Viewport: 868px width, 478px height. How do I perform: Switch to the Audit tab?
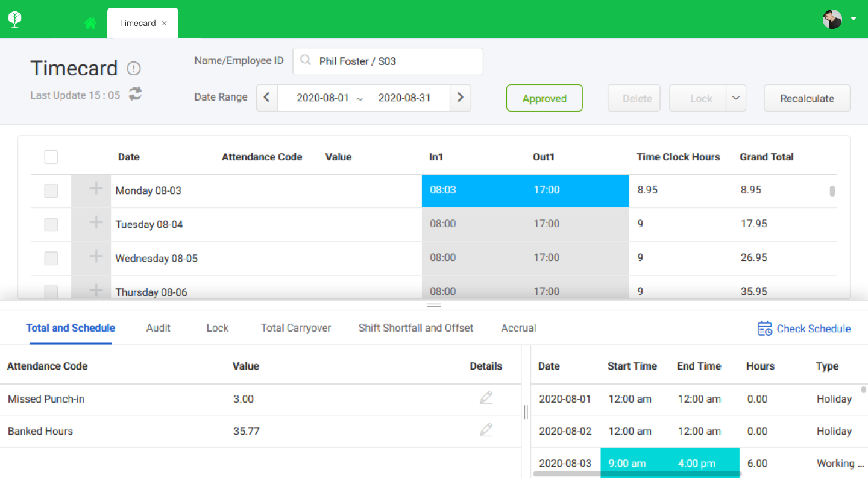coord(159,328)
